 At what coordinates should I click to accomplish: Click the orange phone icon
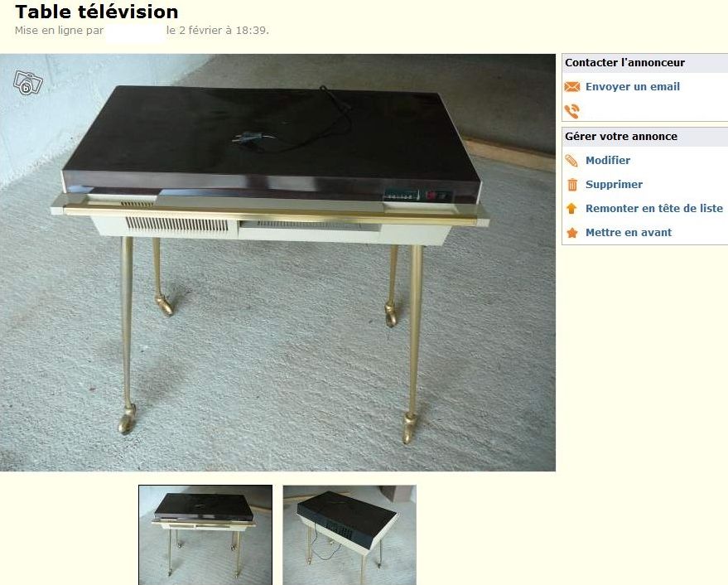coord(572,111)
